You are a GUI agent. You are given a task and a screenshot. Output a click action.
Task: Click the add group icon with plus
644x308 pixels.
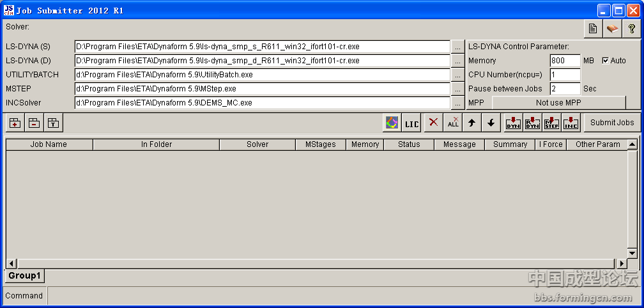click(14, 123)
